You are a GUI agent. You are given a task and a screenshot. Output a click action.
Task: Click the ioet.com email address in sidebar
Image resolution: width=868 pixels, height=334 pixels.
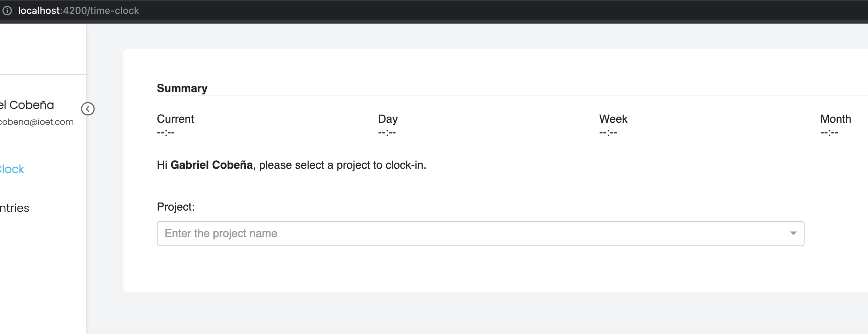click(37, 122)
